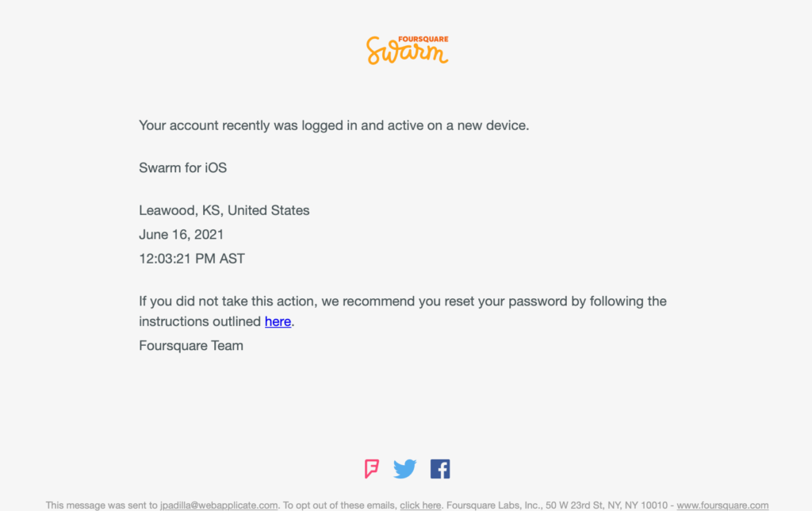Image resolution: width=812 pixels, height=511 pixels.
Task: Click the 'Leawood, KS, United States' location text
Action: click(224, 210)
